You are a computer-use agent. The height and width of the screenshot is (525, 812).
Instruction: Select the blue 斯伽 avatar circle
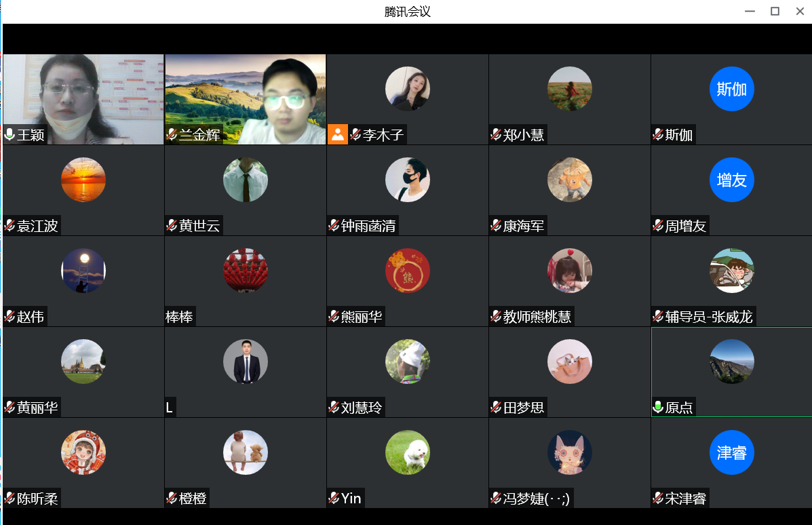click(x=731, y=89)
